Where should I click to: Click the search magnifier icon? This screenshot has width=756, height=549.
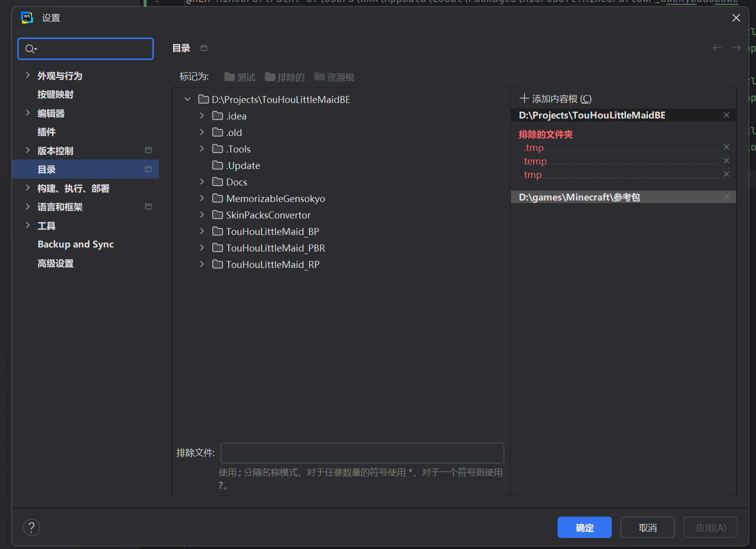click(31, 48)
